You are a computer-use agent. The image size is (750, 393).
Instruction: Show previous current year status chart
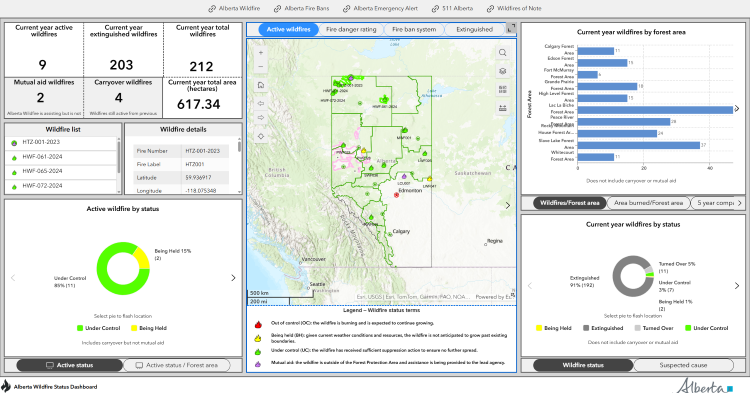click(x=529, y=285)
